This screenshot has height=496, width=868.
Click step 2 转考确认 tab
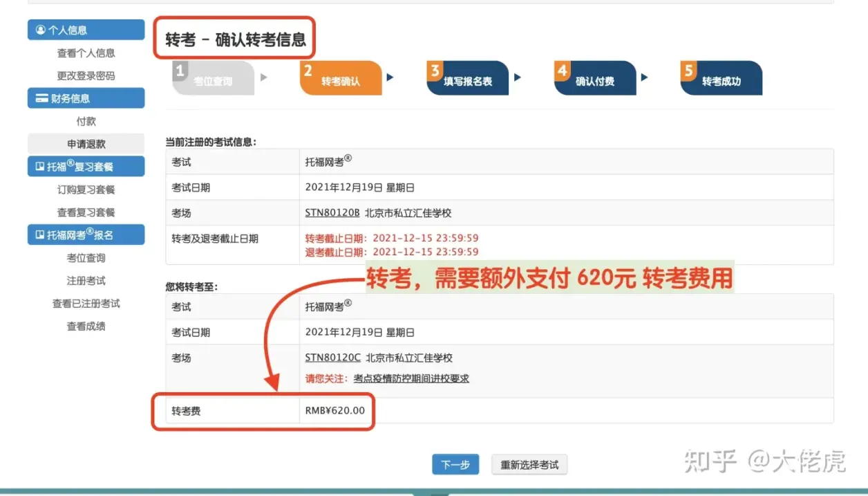click(x=341, y=78)
